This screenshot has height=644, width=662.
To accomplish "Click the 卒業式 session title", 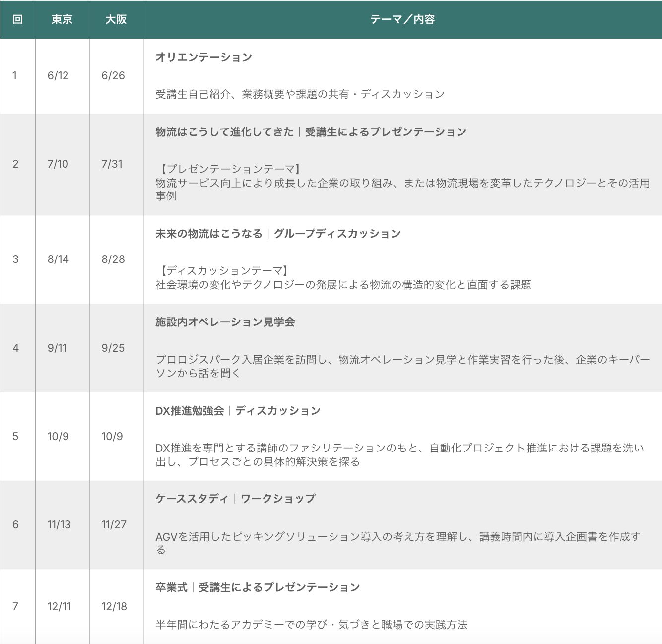I will point(171,587).
